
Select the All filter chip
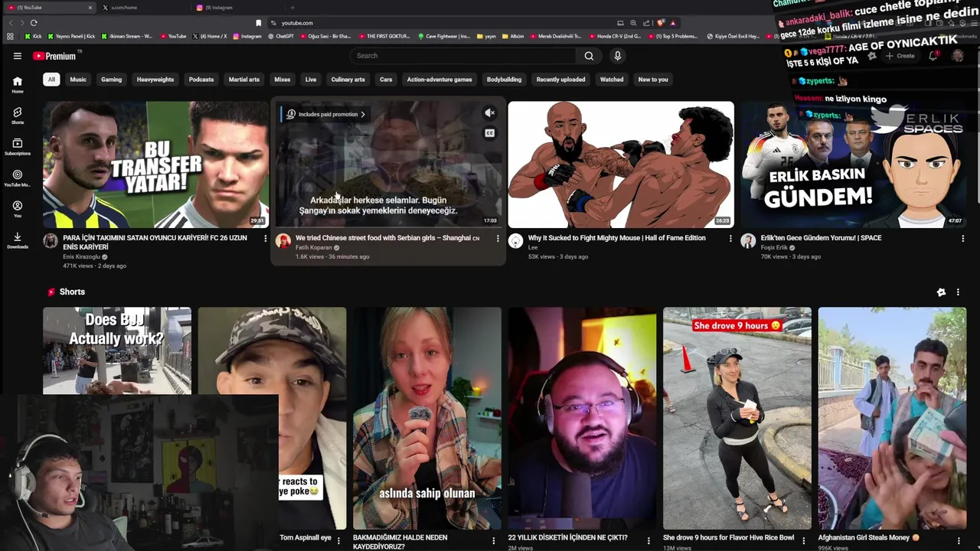point(51,80)
